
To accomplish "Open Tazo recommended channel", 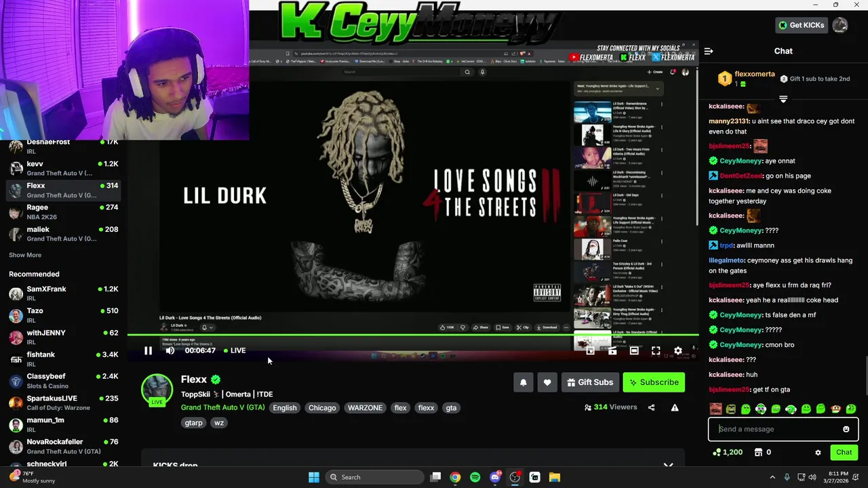I will coord(64,315).
